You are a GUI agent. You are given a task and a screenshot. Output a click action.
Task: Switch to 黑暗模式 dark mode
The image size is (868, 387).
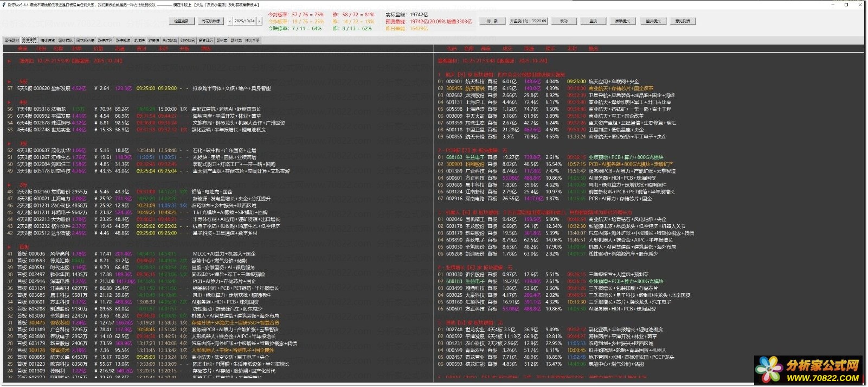622,21
